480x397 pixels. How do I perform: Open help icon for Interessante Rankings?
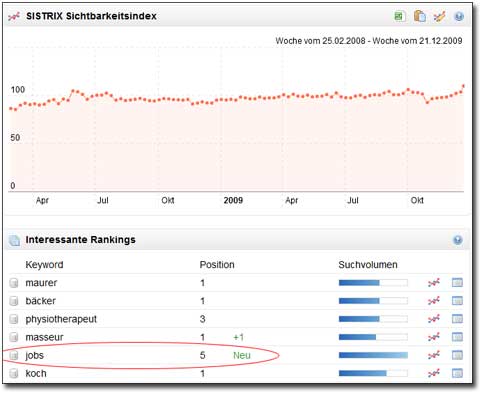[458, 240]
